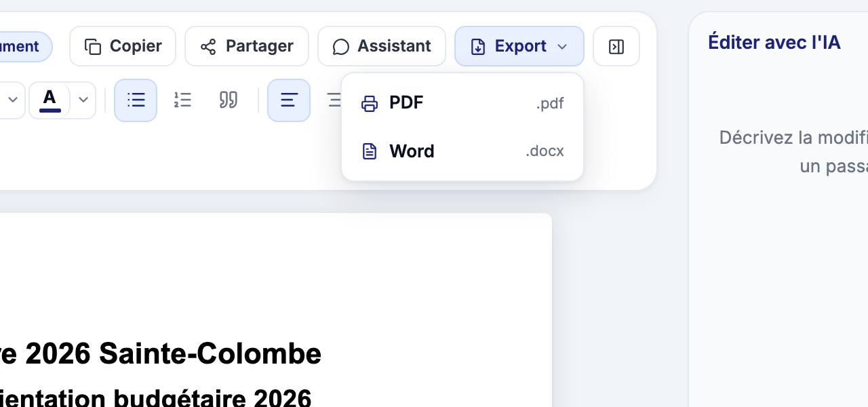Click the 'Éditer avec l'IA' heading
The height and width of the screenshot is (407, 868).
pyautogui.click(x=774, y=42)
